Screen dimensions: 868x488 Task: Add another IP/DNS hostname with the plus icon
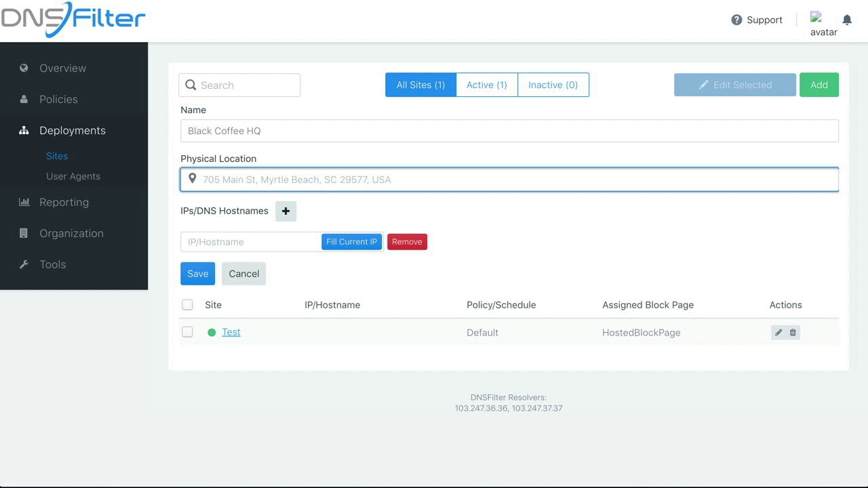pos(285,211)
